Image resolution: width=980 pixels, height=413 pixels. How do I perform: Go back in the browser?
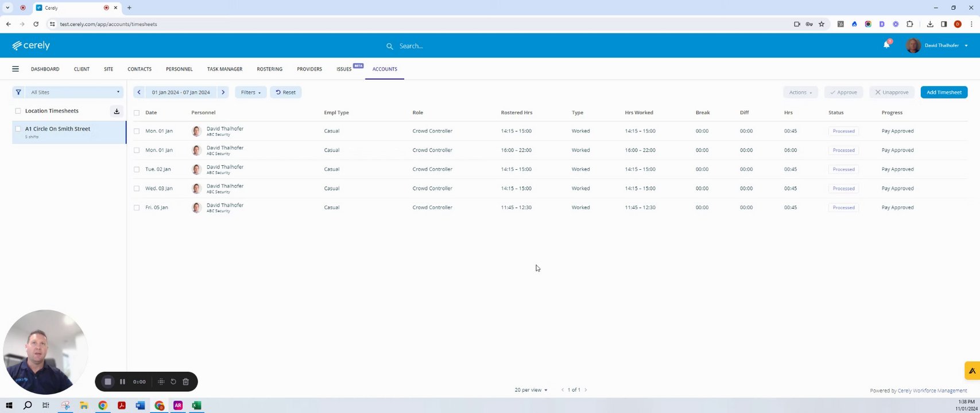point(9,24)
